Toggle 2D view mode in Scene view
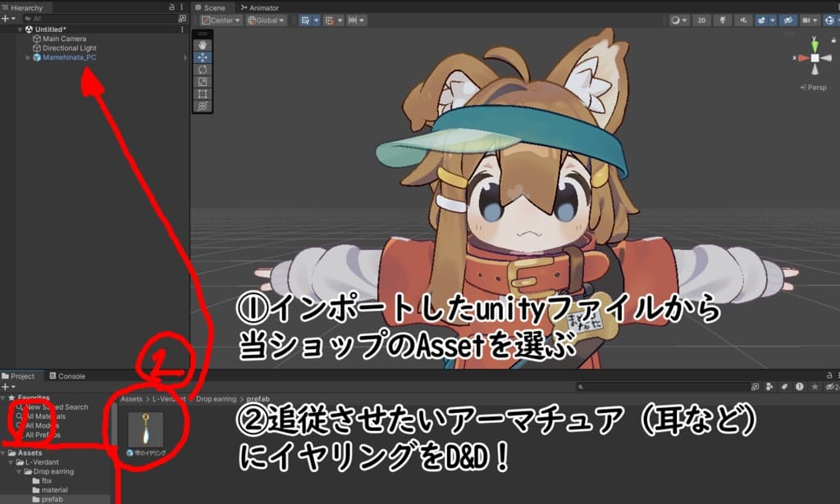 click(701, 20)
